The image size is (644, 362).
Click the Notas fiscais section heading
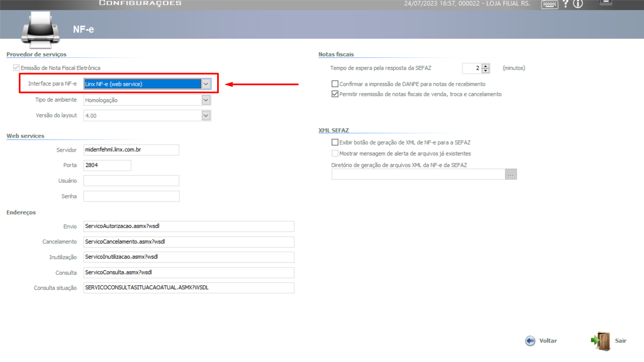[336, 54]
